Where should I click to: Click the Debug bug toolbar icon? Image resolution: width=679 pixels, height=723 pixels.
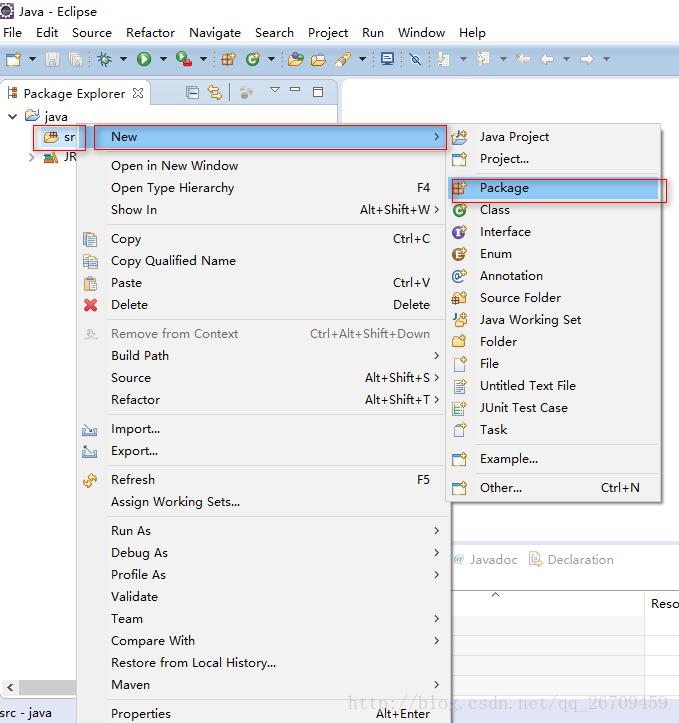pyautogui.click(x=105, y=59)
